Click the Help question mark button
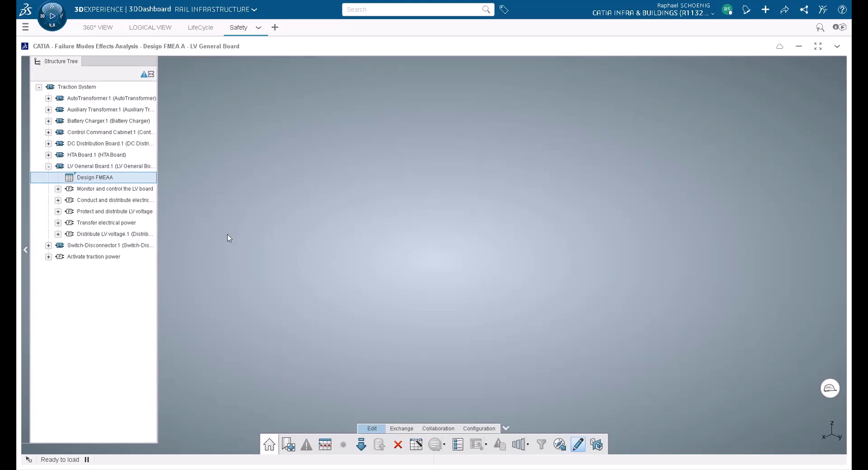Image resolution: width=868 pixels, height=470 pixels. click(x=842, y=9)
